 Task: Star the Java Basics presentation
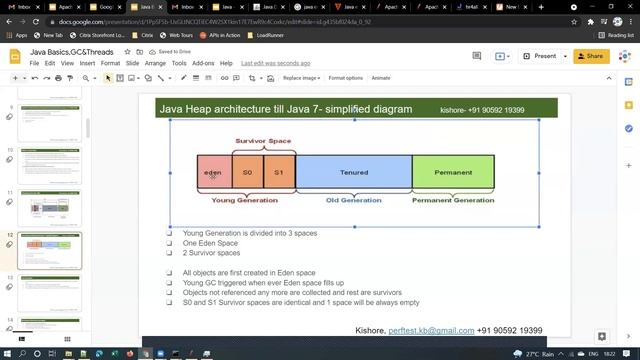127,52
